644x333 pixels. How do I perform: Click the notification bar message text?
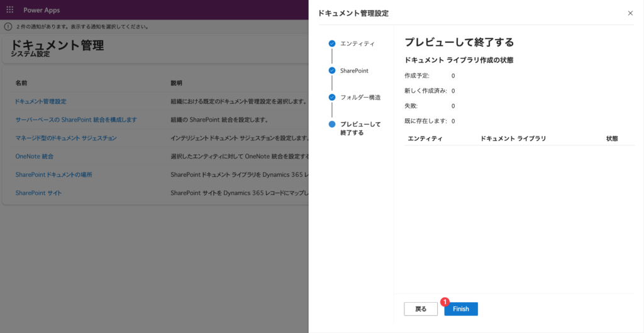click(x=82, y=27)
